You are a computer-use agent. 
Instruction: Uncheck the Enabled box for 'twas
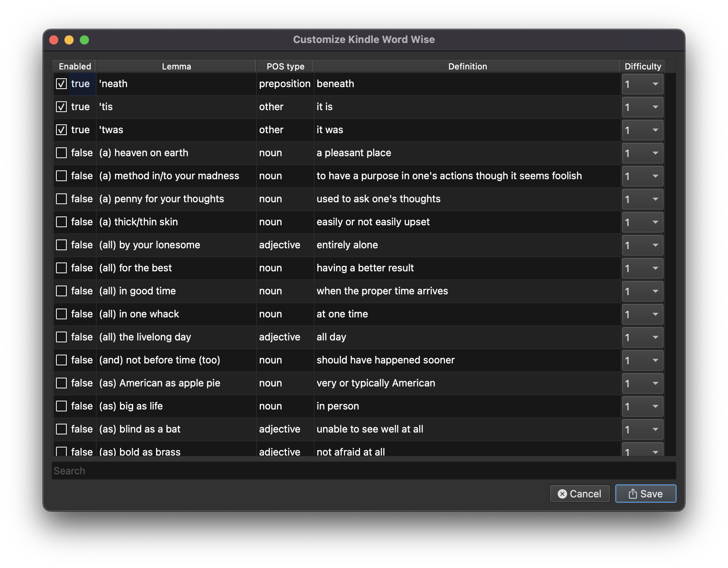(61, 130)
